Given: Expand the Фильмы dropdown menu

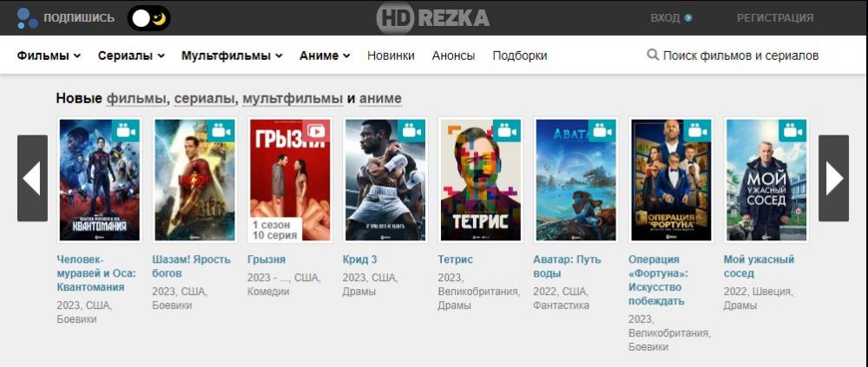Looking at the screenshot, I should [49, 56].
